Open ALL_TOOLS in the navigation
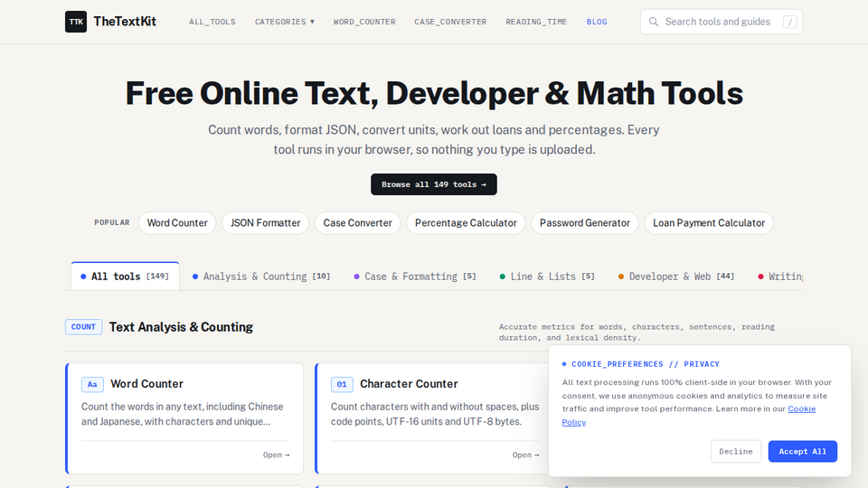 point(212,22)
